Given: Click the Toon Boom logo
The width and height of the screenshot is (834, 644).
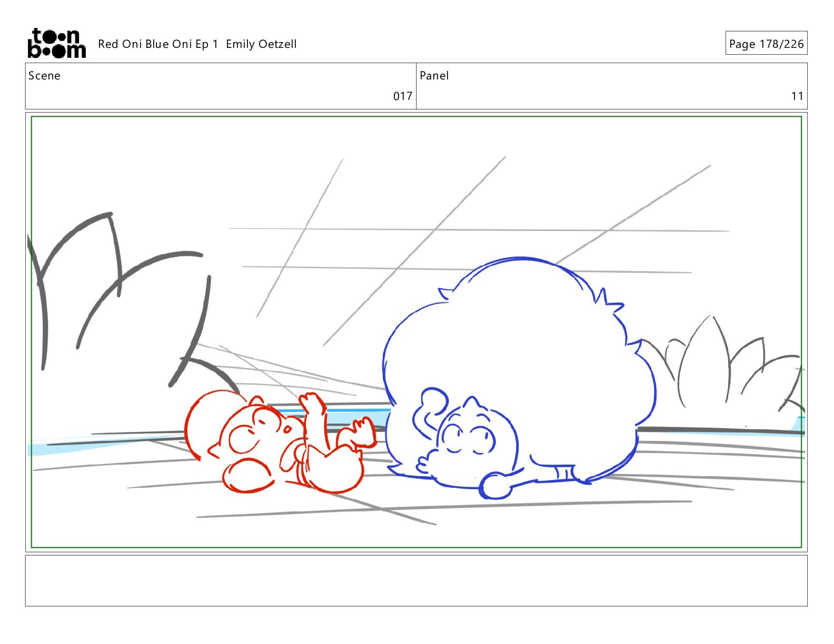Looking at the screenshot, I should (56, 43).
